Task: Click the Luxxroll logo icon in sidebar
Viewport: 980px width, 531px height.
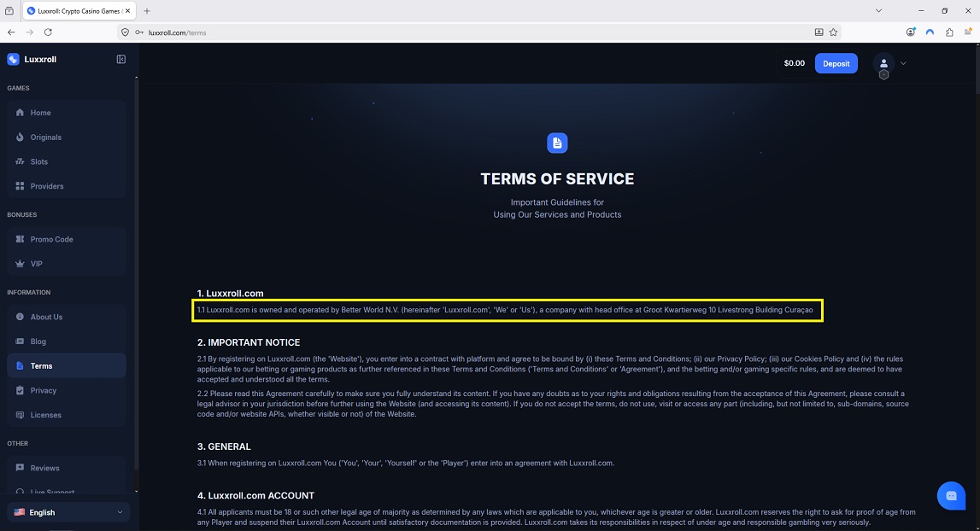Action: [13, 60]
